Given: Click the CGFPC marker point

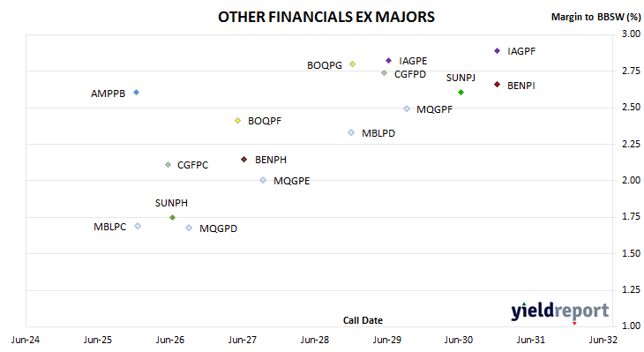Looking at the screenshot, I should [x=168, y=165].
